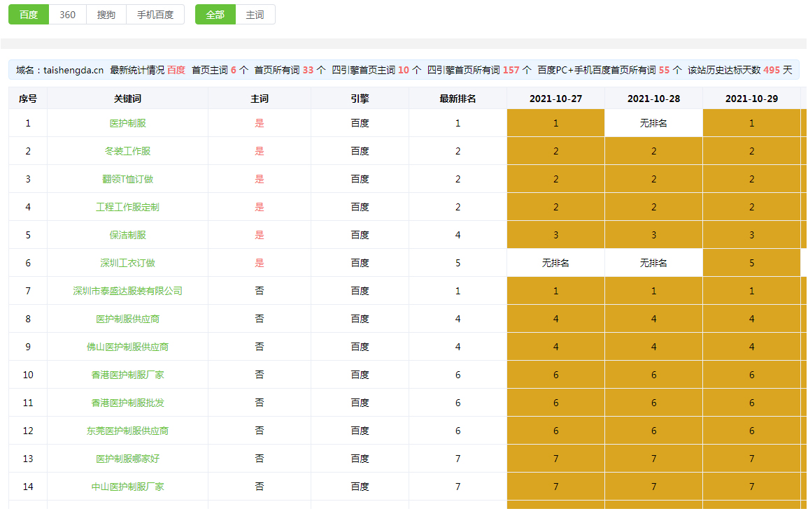
Task: Click the 东莞医护制服供应商 link
Action: (x=127, y=431)
